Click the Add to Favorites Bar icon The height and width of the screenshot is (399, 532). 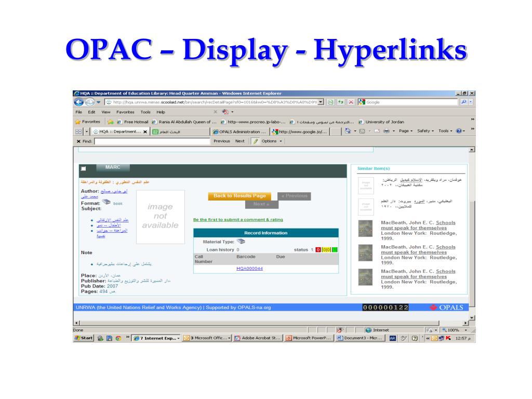coord(110,122)
